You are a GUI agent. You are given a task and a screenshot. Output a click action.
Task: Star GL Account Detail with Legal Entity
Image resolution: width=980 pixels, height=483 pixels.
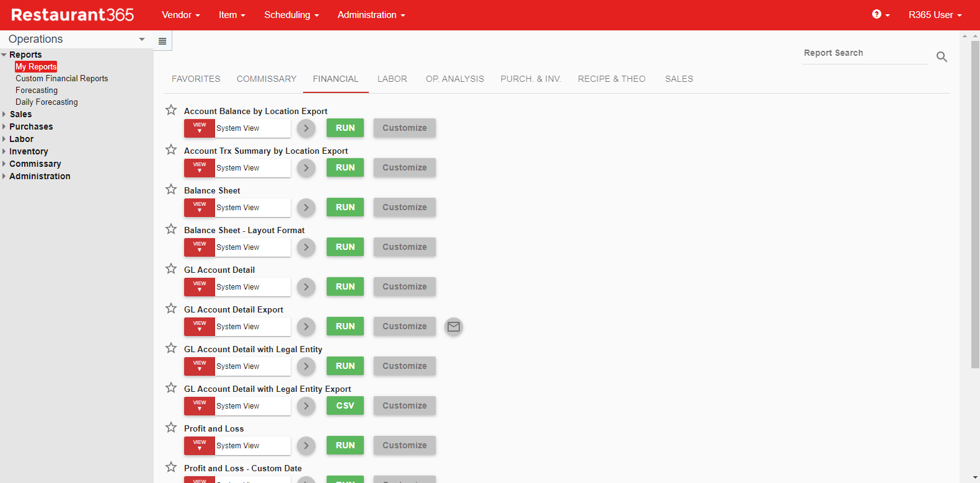tap(171, 348)
